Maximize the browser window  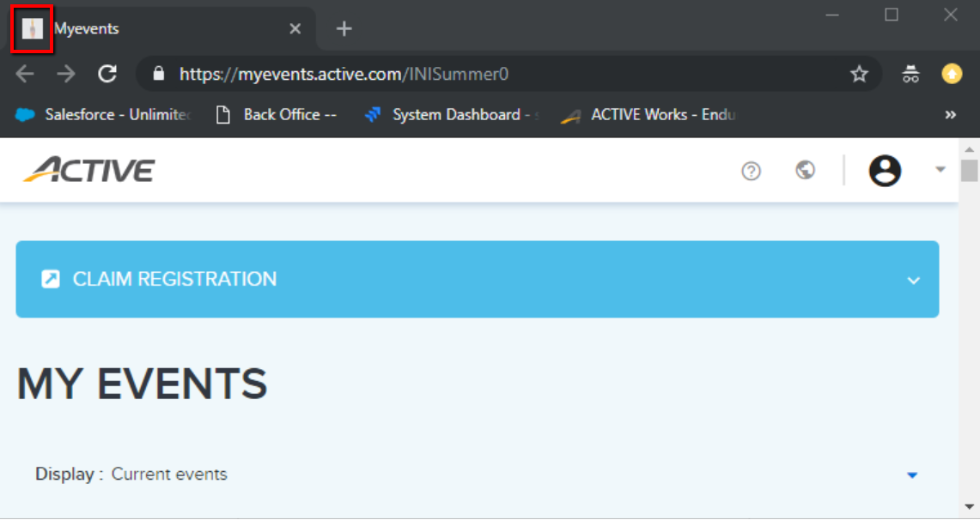click(x=892, y=15)
